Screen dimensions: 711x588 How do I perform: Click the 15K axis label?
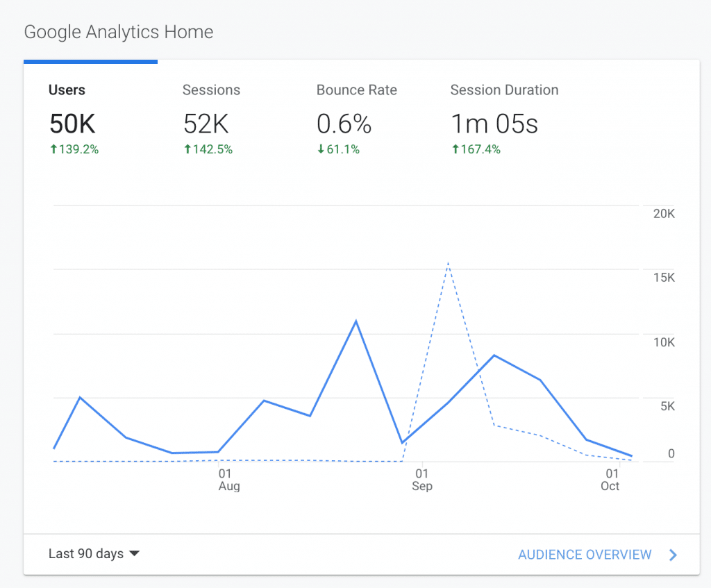coord(664,278)
